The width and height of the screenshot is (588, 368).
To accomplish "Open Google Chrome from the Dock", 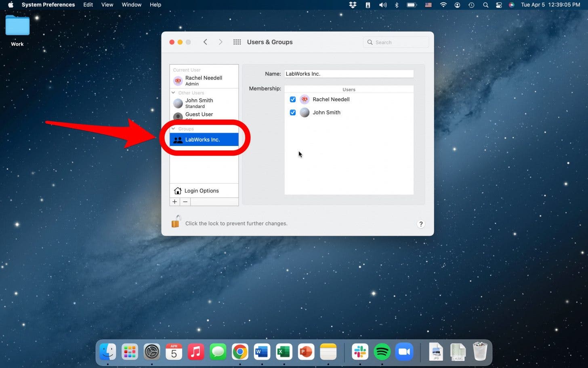I will click(x=240, y=352).
